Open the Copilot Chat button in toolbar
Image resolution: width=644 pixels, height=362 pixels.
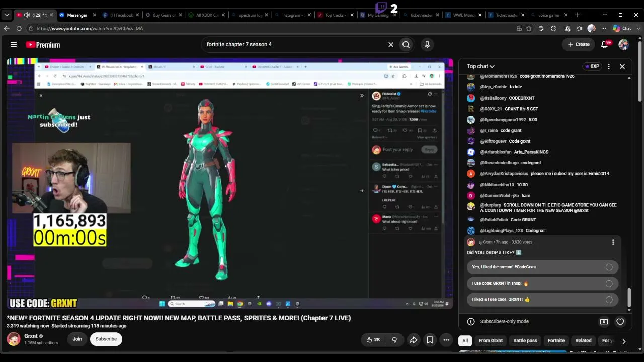tap(622, 28)
